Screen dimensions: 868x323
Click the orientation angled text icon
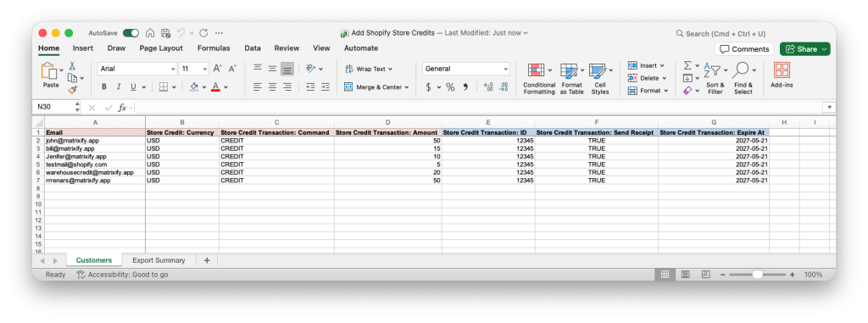click(310, 69)
